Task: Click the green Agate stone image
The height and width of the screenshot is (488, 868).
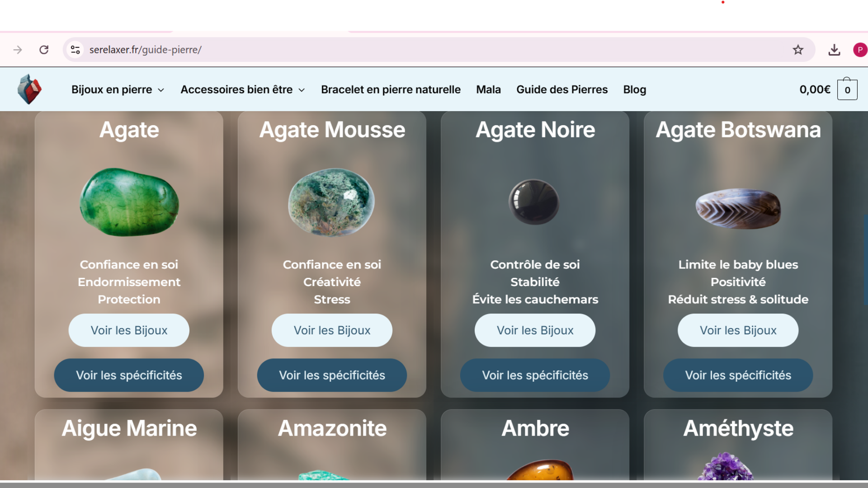Action: pyautogui.click(x=129, y=202)
